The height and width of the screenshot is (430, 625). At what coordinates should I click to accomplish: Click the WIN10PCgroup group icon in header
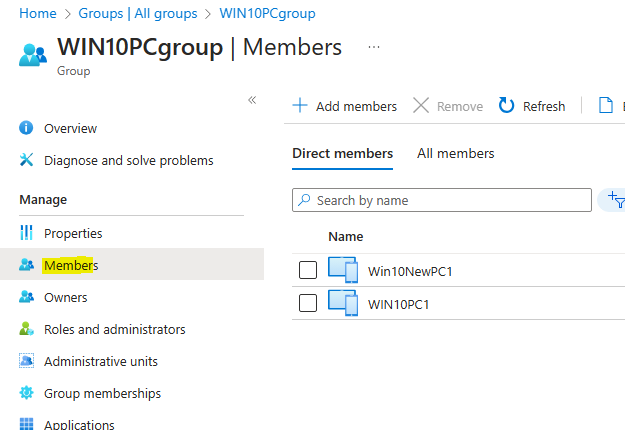pos(33,55)
